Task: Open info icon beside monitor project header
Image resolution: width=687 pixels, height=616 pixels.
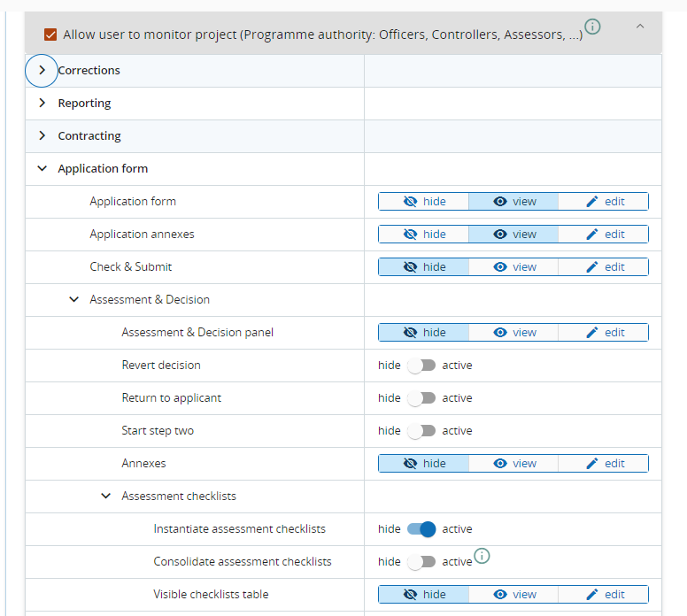Action: coord(592,27)
